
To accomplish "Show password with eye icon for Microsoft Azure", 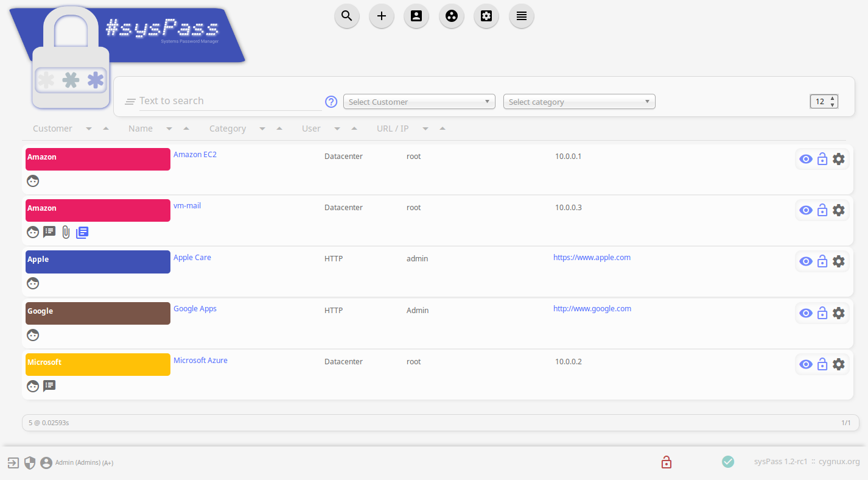I will [x=806, y=364].
